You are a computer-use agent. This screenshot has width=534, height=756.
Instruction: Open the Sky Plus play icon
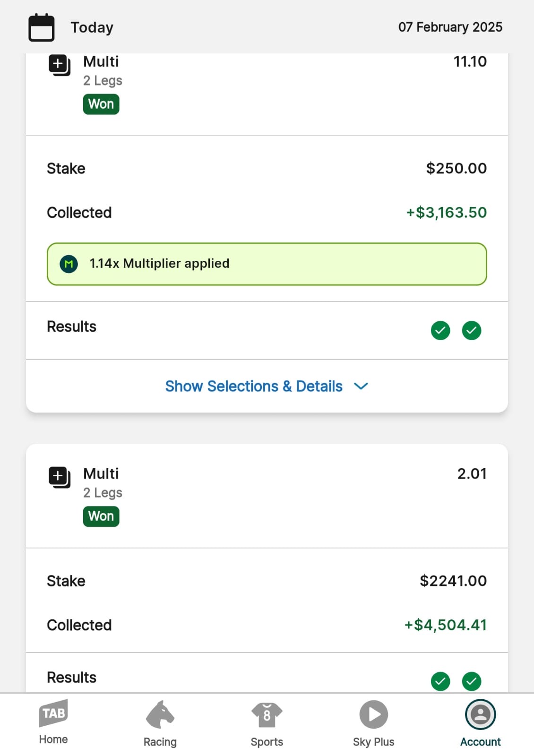374,714
